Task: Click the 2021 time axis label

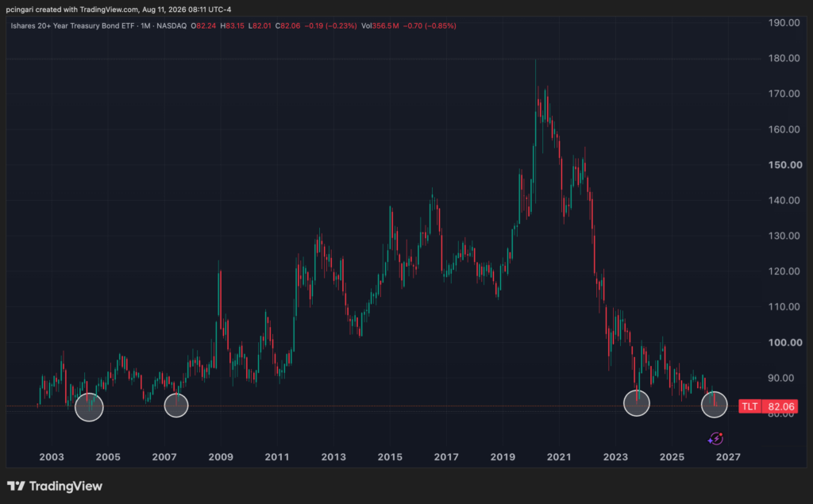Action: pyautogui.click(x=559, y=457)
